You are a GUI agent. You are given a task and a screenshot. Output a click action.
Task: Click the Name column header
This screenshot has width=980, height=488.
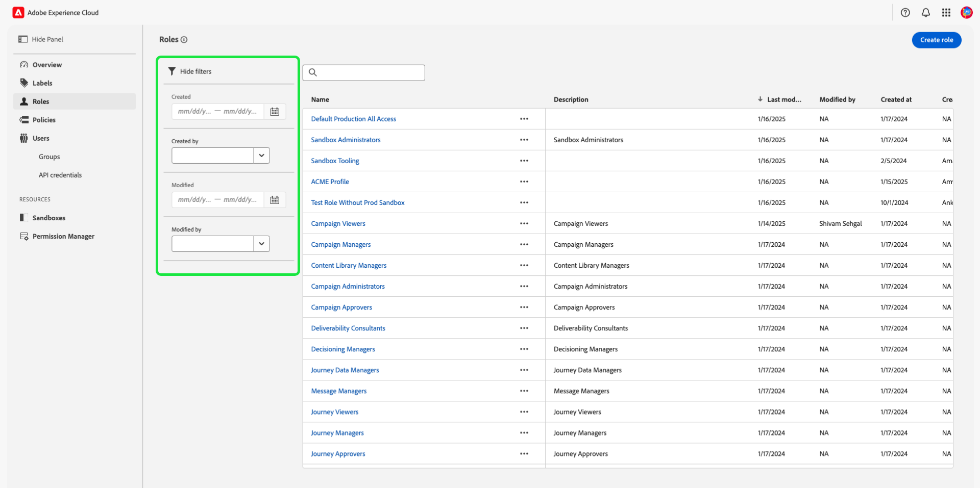(320, 99)
